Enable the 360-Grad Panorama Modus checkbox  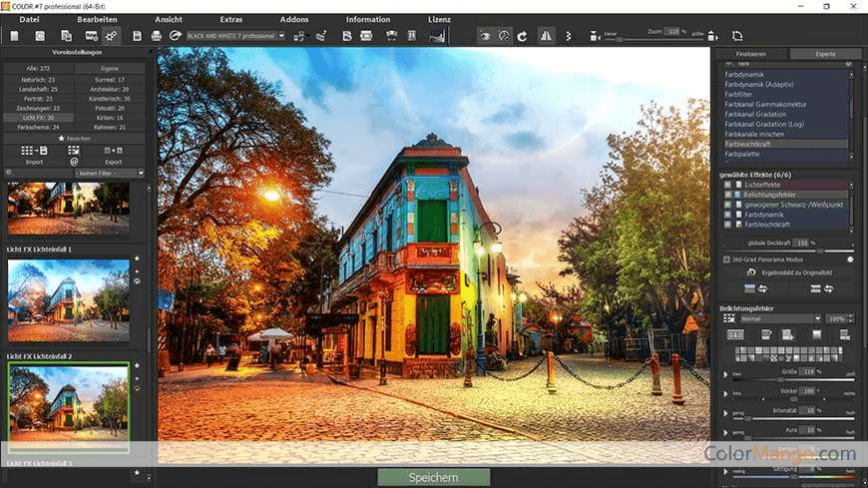pyautogui.click(x=726, y=259)
